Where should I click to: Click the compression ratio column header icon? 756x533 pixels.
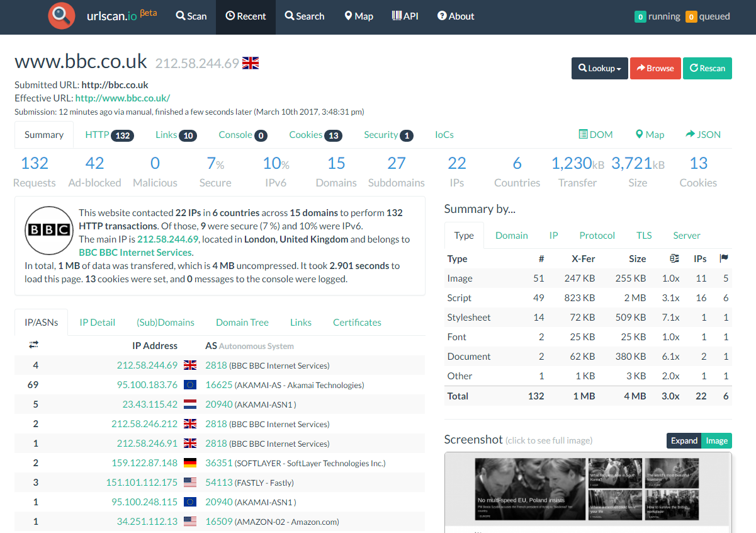tap(674, 258)
